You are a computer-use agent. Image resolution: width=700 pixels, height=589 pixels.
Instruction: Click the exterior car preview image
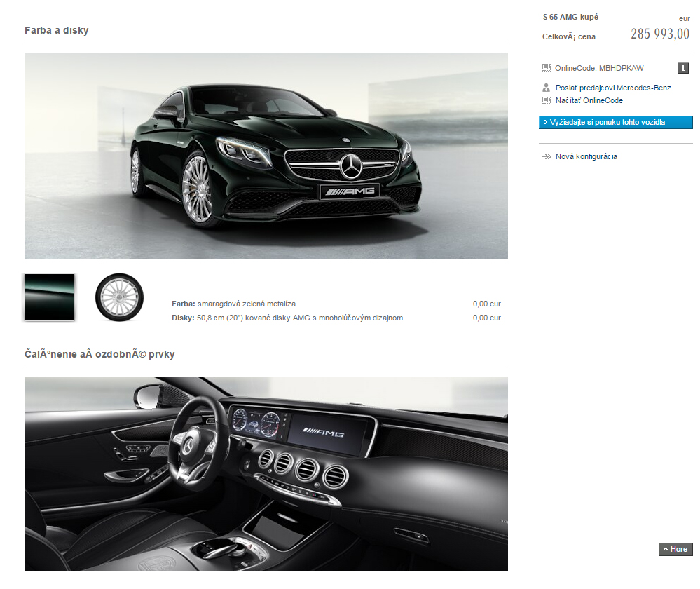click(266, 156)
